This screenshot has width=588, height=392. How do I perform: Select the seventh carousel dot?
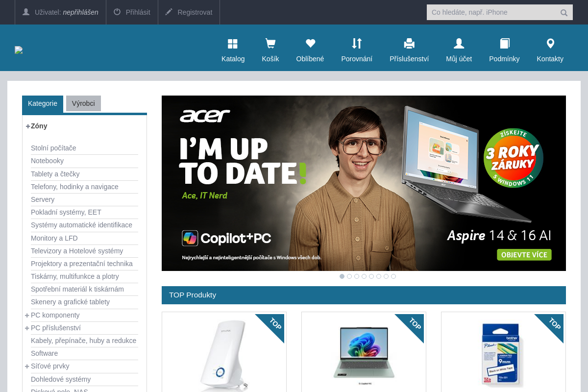pyautogui.click(x=386, y=276)
